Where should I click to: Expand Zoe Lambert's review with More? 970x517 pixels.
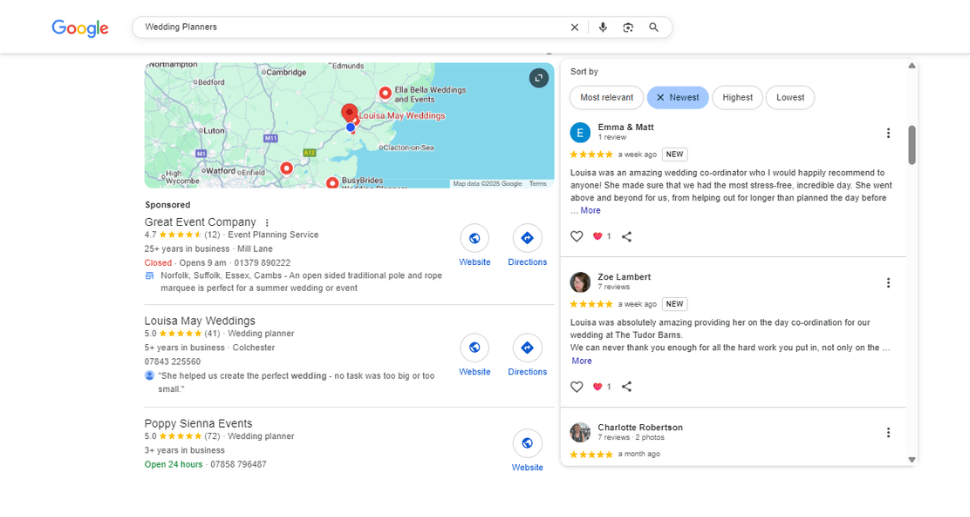tap(582, 361)
